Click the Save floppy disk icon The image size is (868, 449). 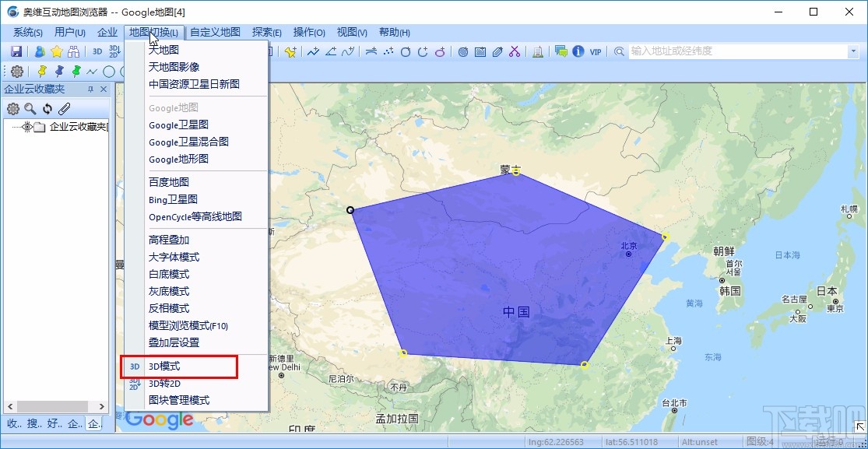16,51
